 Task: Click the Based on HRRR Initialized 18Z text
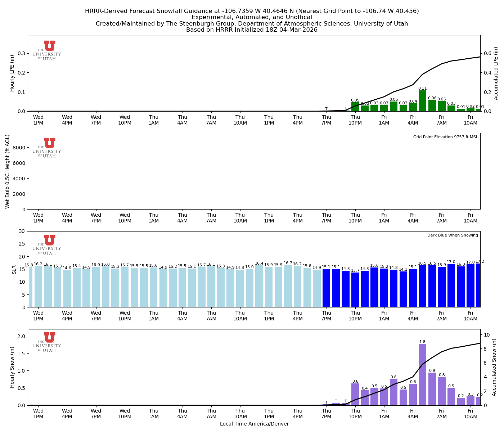[x=252, y=30]
